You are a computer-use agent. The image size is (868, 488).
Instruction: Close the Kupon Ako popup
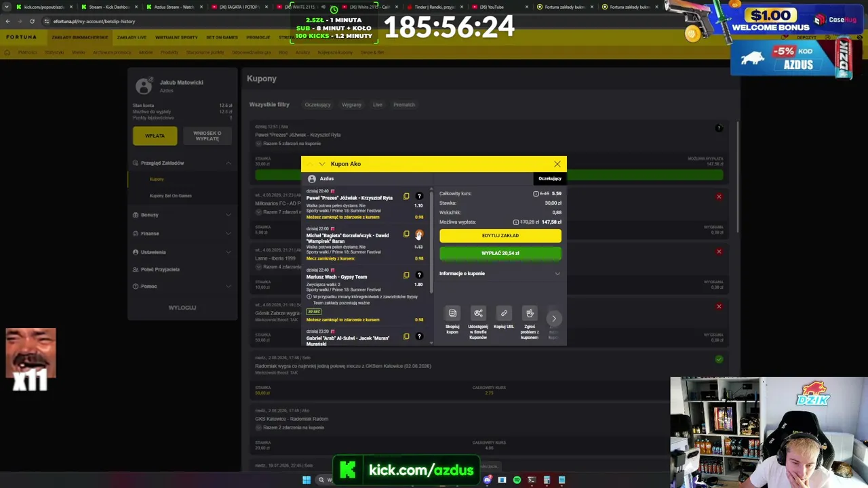point(557,164)
